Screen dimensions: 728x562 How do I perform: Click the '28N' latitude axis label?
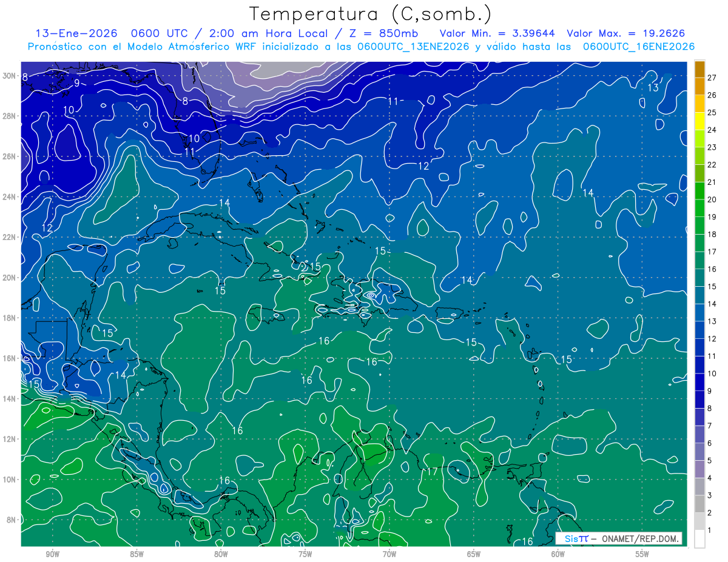[8, 116]
